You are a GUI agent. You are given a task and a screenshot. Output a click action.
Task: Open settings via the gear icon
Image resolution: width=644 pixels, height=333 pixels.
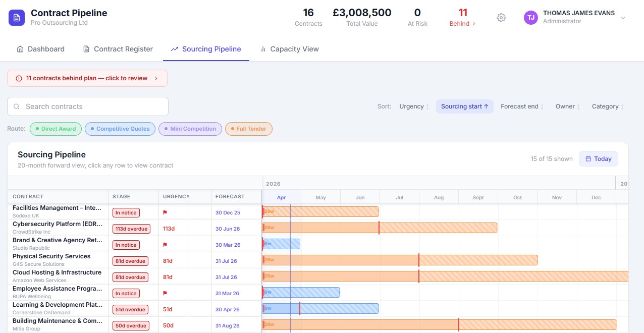coord(501,17)
